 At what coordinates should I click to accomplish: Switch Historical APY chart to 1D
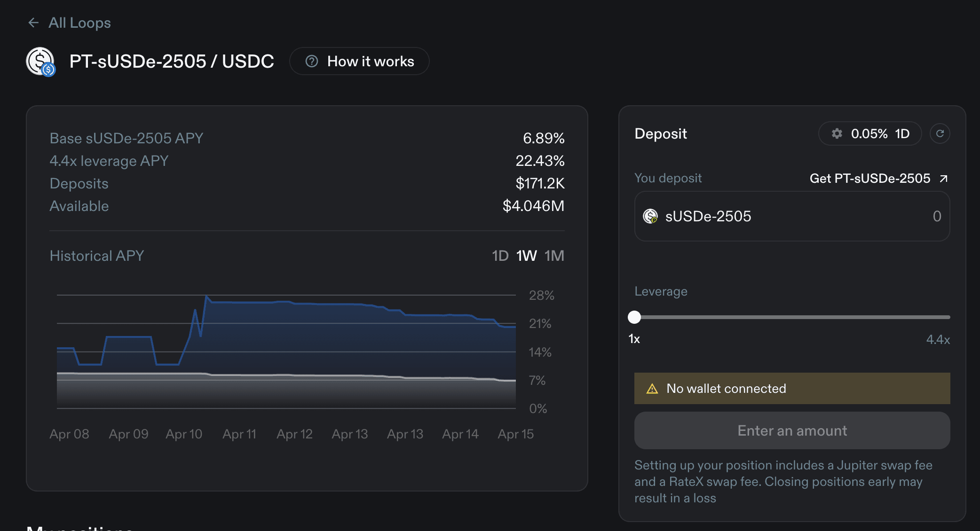point(500,256)
